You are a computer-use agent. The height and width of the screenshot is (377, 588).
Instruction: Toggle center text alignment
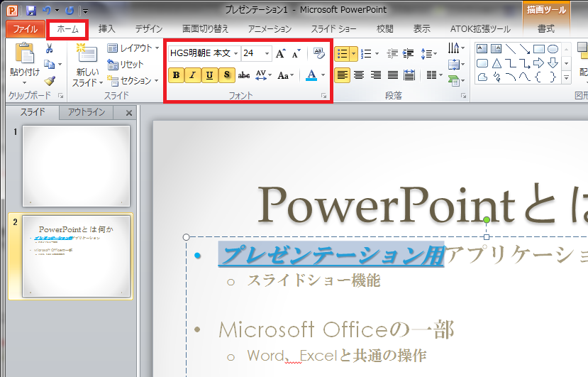359,75
